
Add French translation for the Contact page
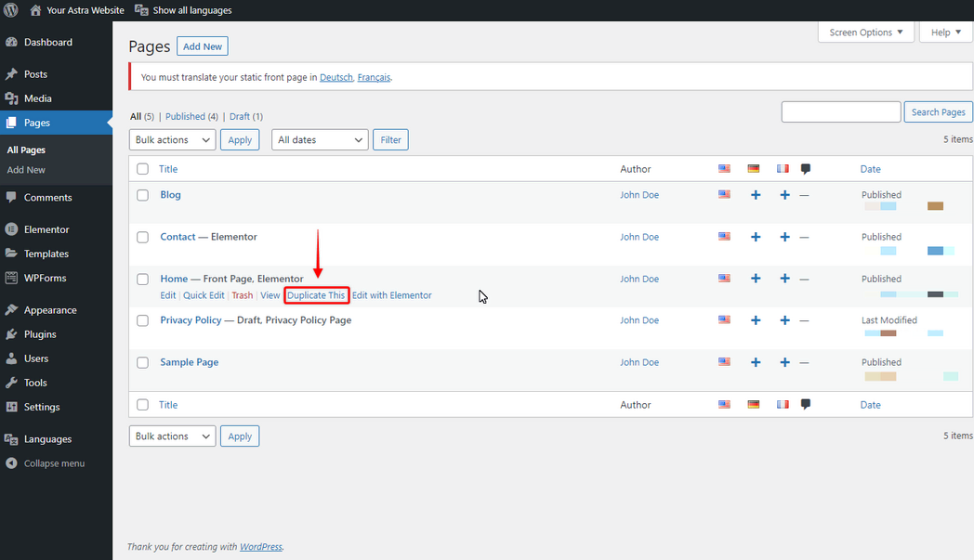[784, 237]
